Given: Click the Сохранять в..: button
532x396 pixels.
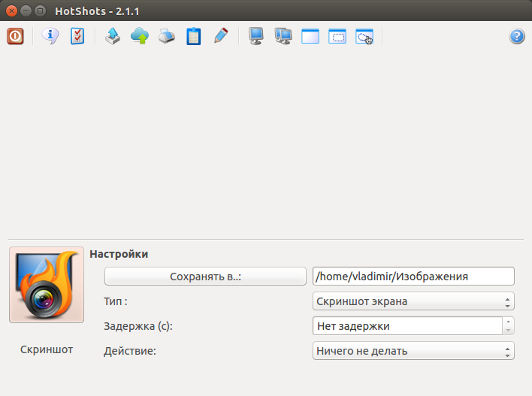Looking at the screenshot, I should pyautogui.click(x=205, y=277).
